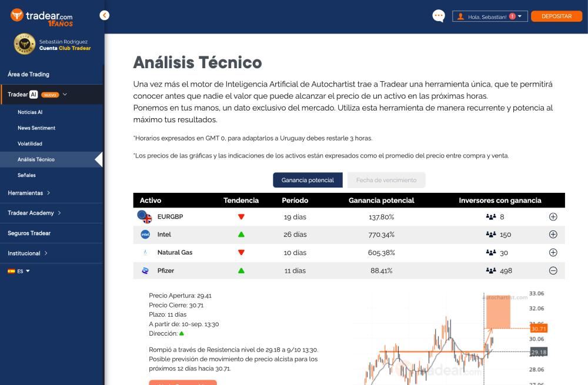Expand the Intel row details

(553, 235)
